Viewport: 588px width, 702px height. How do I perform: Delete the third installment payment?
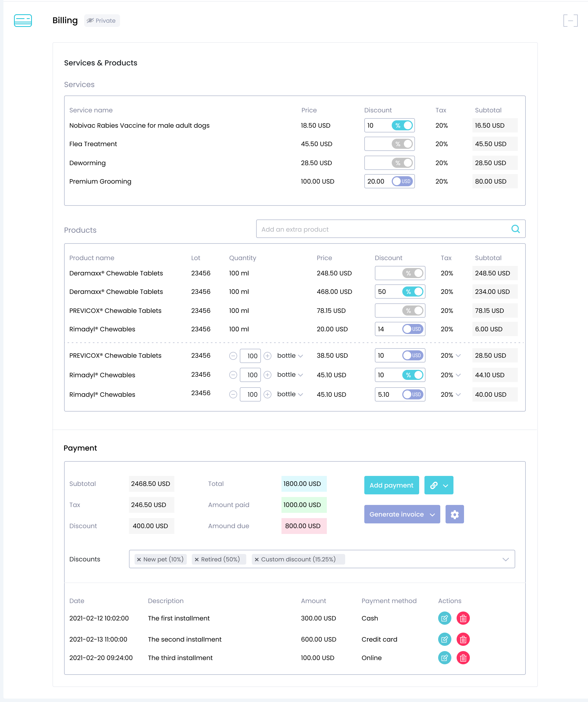[x=463, y=657]
